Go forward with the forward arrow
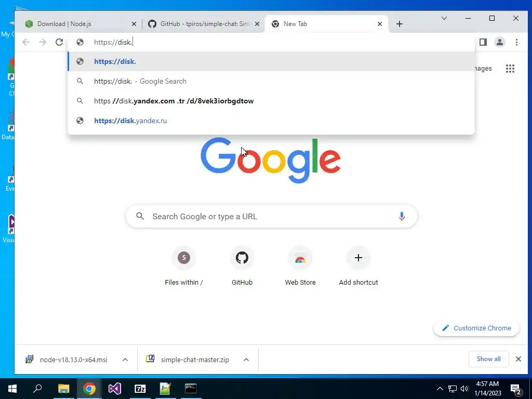 pyautogui.click(x=43, y=42)
